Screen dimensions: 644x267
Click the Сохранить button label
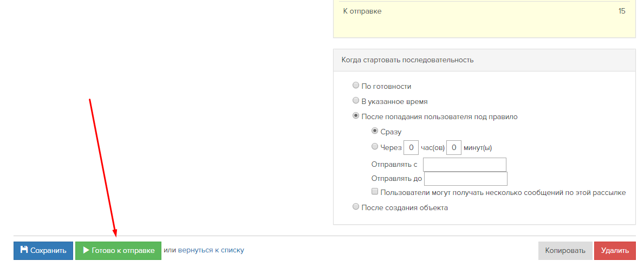click(48, 251)
